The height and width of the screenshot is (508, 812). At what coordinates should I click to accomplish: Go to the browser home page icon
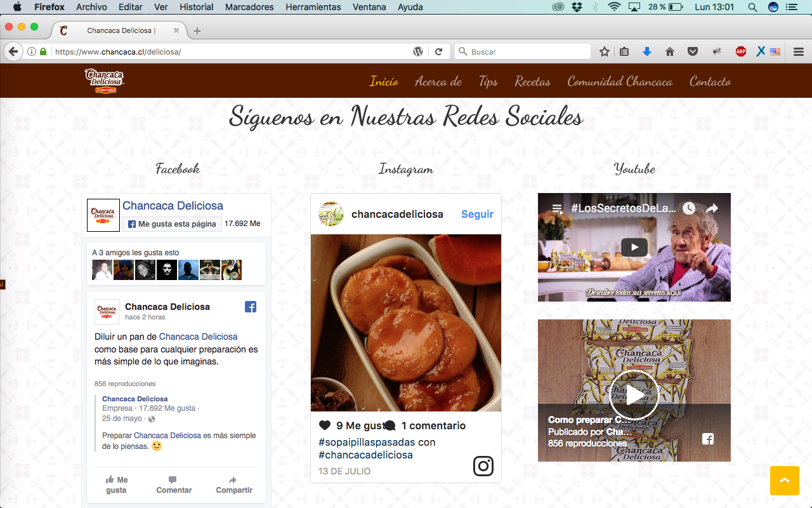(x=670, y=51)
